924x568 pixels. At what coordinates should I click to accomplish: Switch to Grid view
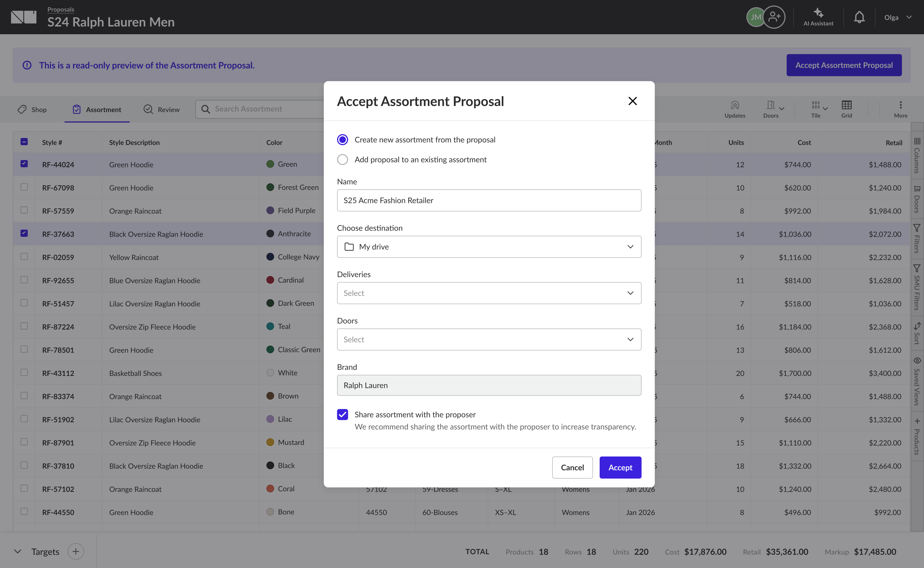846,109
